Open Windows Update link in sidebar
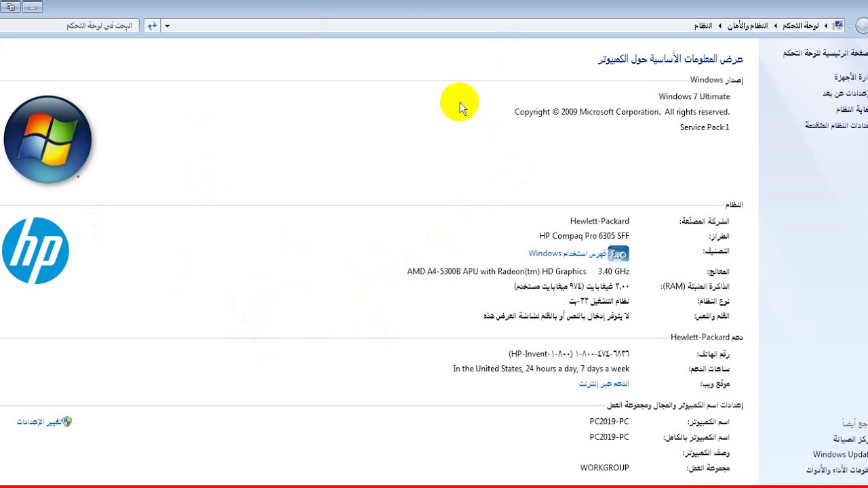The height and width of the screenshot is (488, 868). click(840, 455)
